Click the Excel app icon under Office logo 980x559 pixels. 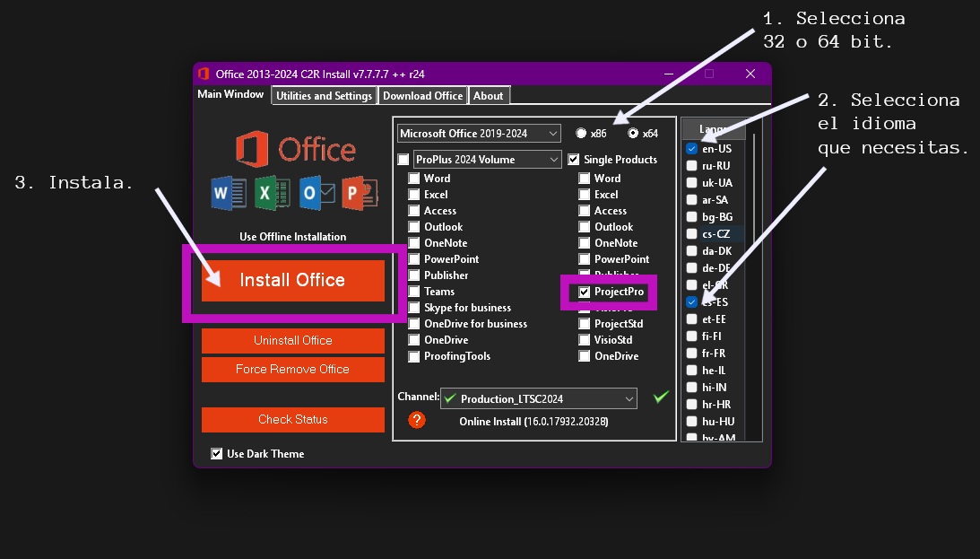click(272, 193)
